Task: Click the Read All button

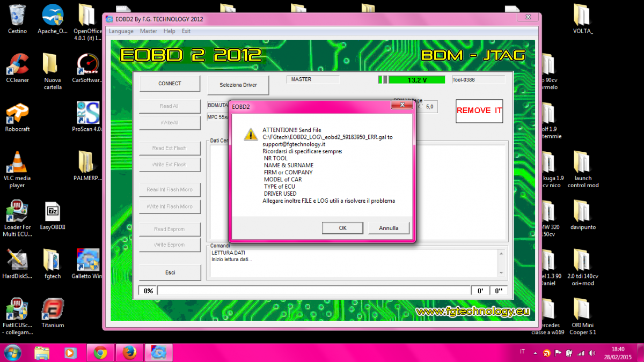Action: tap(169, 106)
